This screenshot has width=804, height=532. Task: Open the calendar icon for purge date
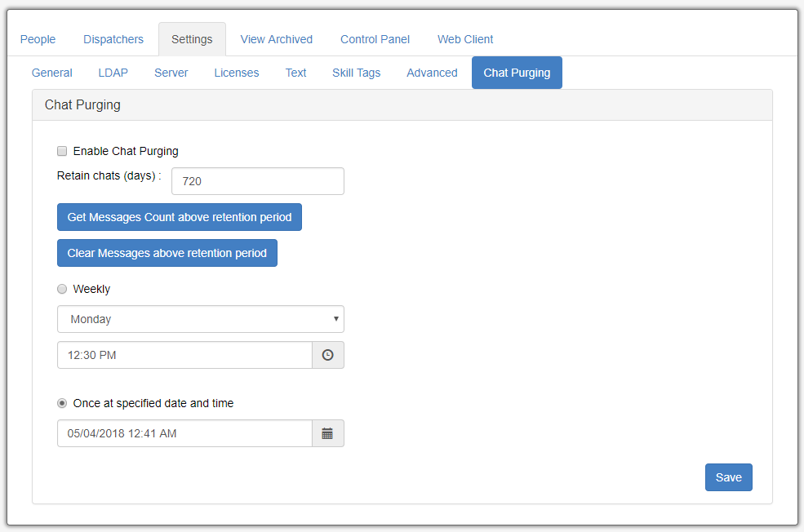click(327, 433)
